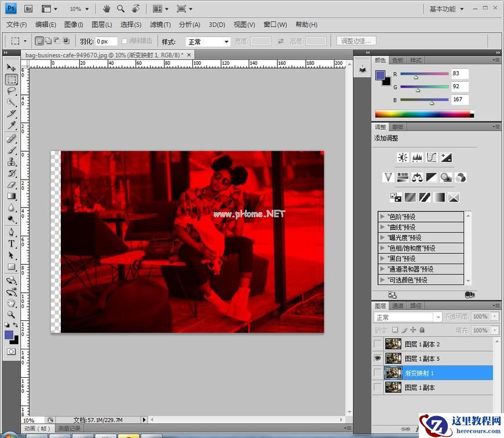The image size is (504, 438).
Task: Open the 滤镜(T) menu
Action: 160,24
